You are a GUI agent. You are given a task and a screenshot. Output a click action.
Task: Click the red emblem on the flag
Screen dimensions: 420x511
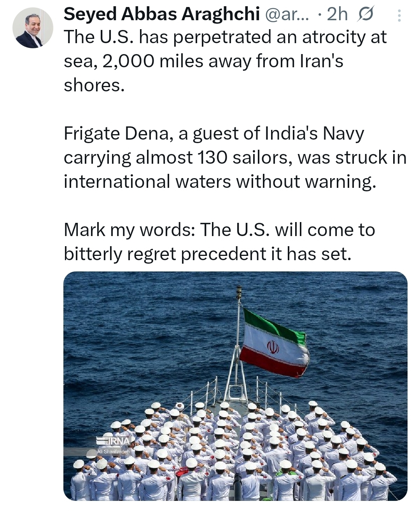[273, 346]
